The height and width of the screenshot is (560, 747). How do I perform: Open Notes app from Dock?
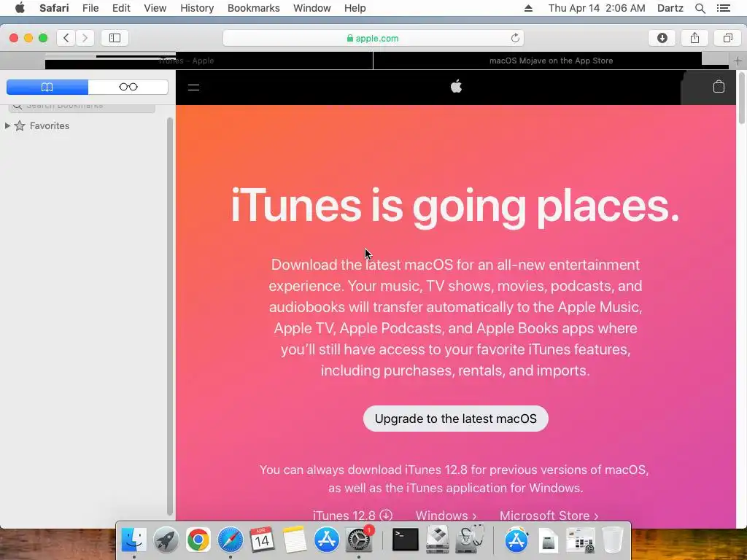(x=295, y=540)
